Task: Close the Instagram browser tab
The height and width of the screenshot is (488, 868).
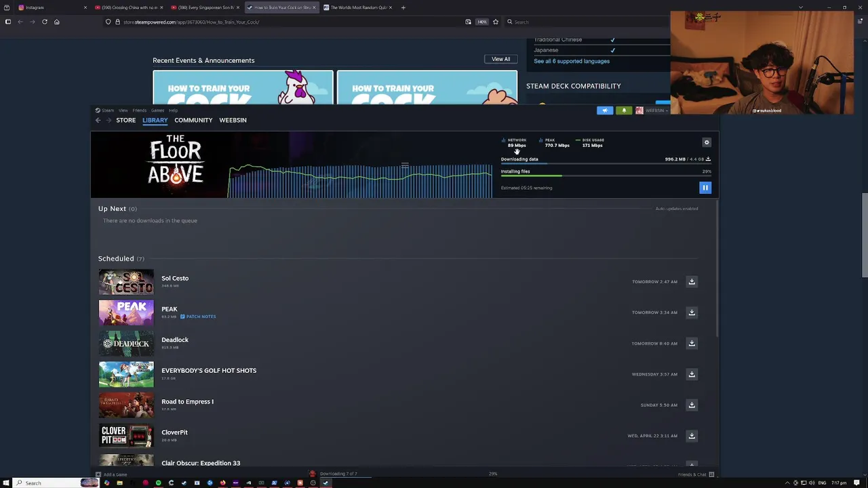Action: (x=85, y=7)
